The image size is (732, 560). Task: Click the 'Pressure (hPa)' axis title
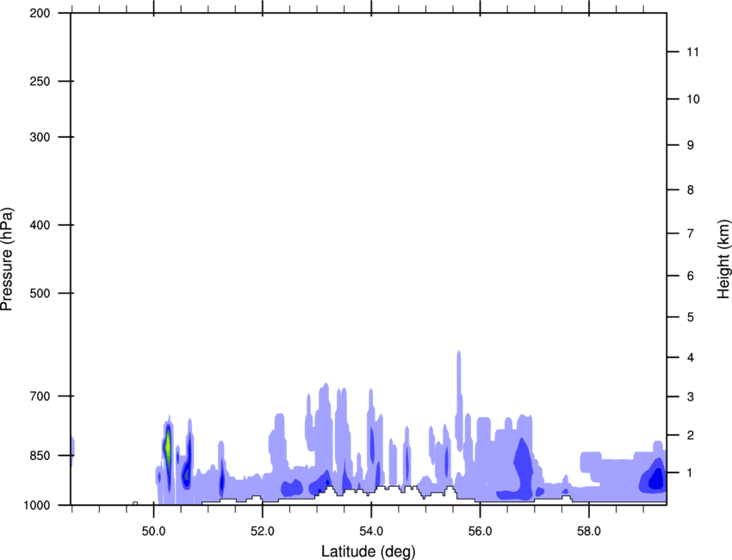click(7, 259)
